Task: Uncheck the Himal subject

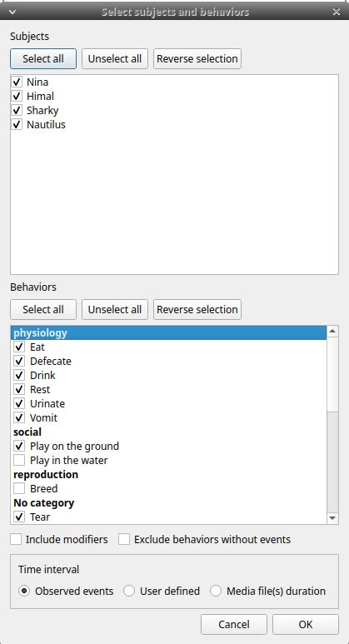Action: point(17,96)
